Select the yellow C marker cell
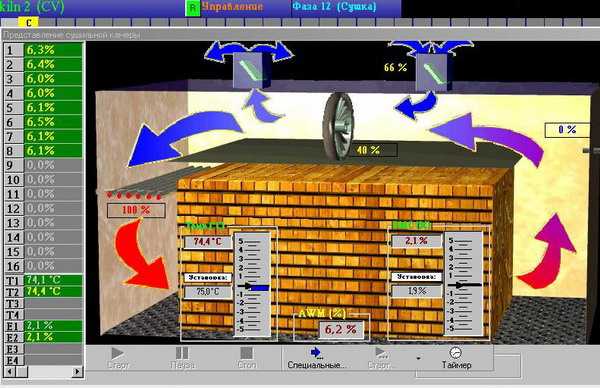Screen dimensions: 600x388 28,23
